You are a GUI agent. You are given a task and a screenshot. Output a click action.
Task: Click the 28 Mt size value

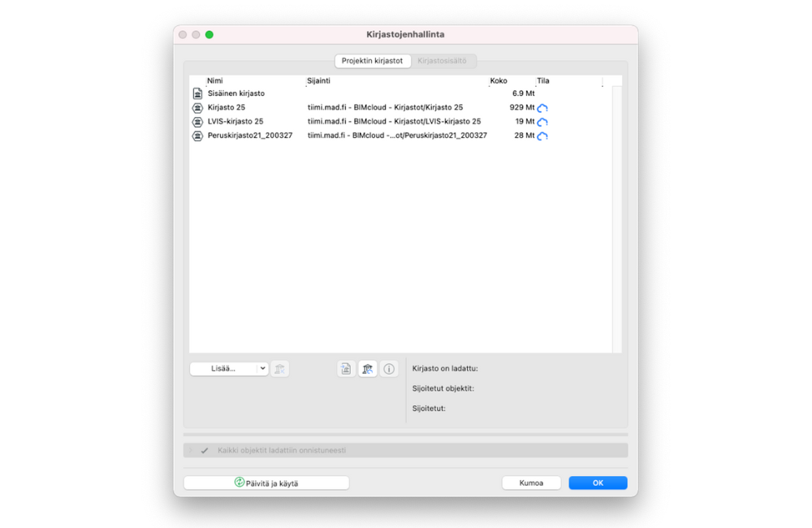(x=524, y=135)
